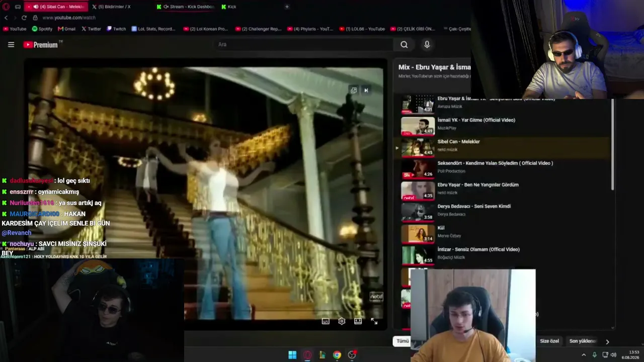Open a new browser tab
644x362 pixels.
(x=287, y=7)
